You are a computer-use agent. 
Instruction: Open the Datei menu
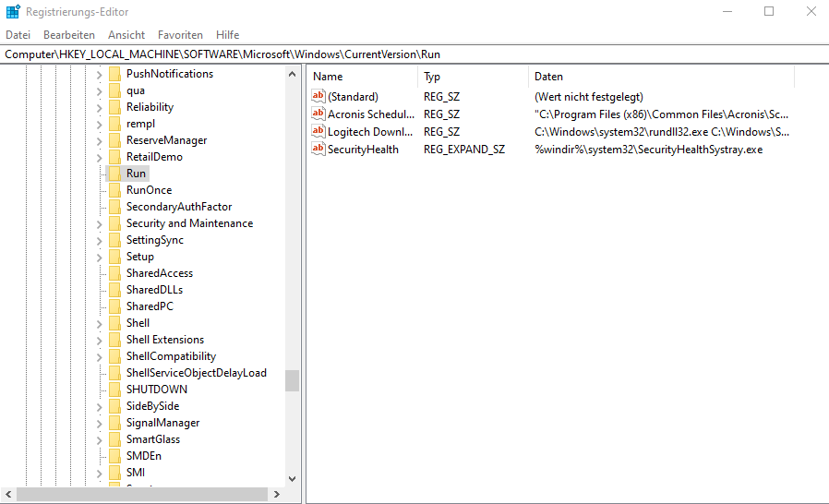coord(18,35)
